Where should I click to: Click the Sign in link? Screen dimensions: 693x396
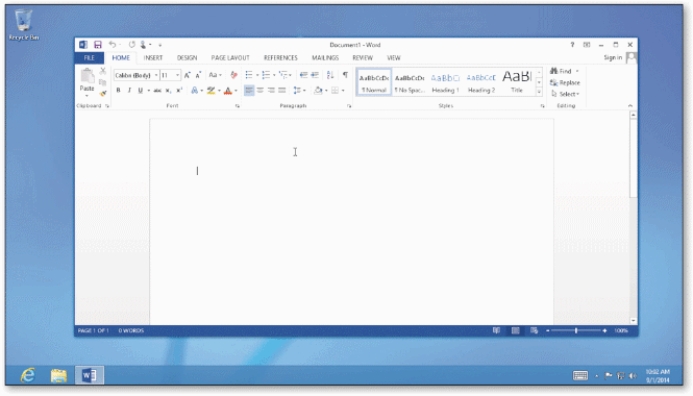(613, 57)
